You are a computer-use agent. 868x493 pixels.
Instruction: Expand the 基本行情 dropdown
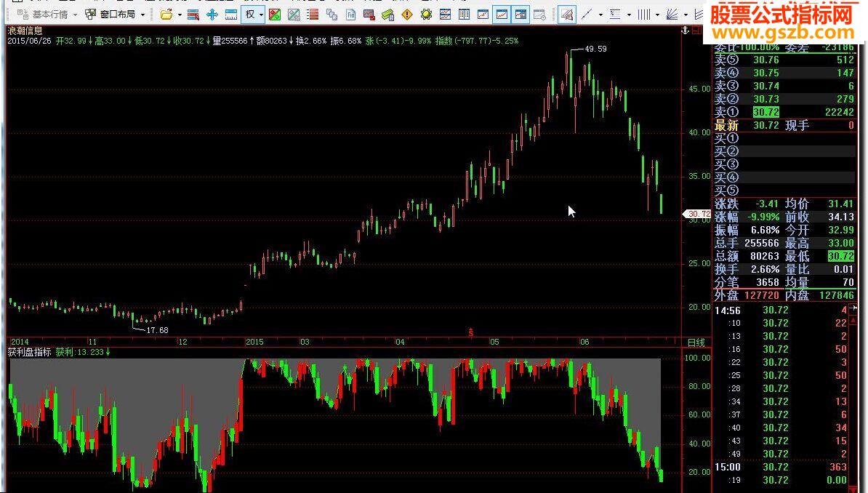pos(76,15)
